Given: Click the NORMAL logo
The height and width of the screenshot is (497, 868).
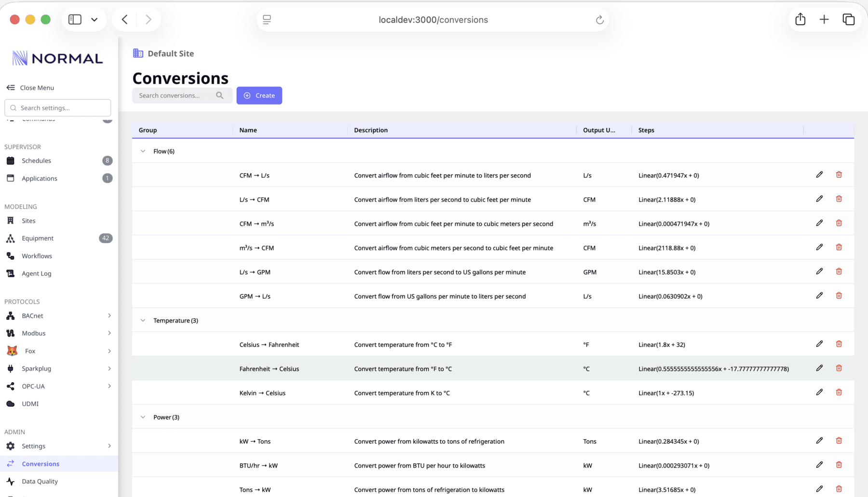Looking at the screenshot, I should click(57, 58).
